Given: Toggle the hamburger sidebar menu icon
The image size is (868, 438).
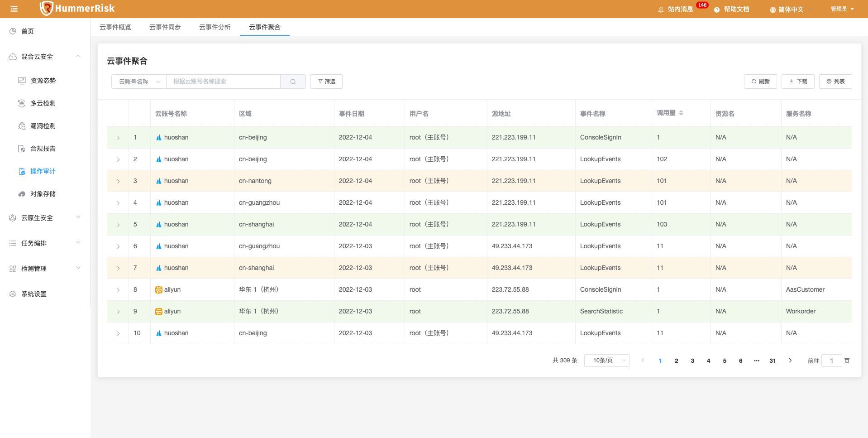Looking at the screenshot, I should (x=14, y=9).
